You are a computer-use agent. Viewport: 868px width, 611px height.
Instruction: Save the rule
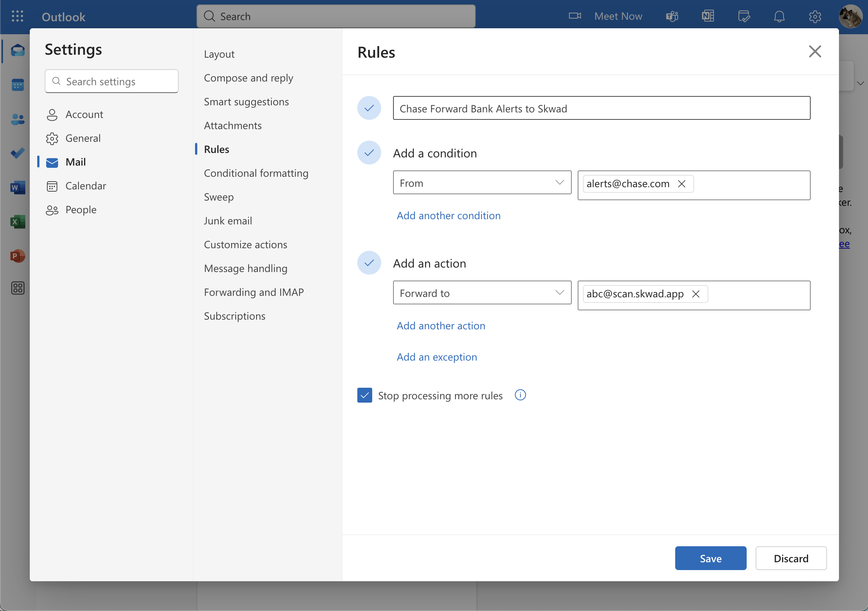[710, 558]
